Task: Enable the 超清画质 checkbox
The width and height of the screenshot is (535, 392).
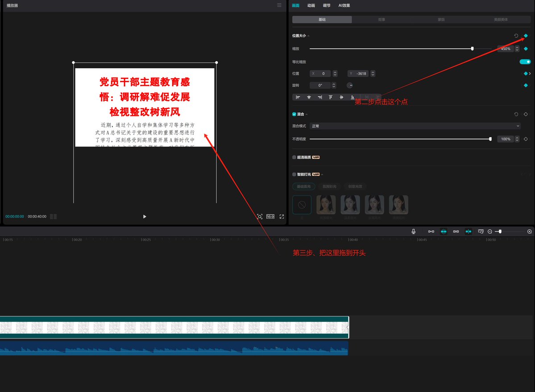Action: (294, 158)
